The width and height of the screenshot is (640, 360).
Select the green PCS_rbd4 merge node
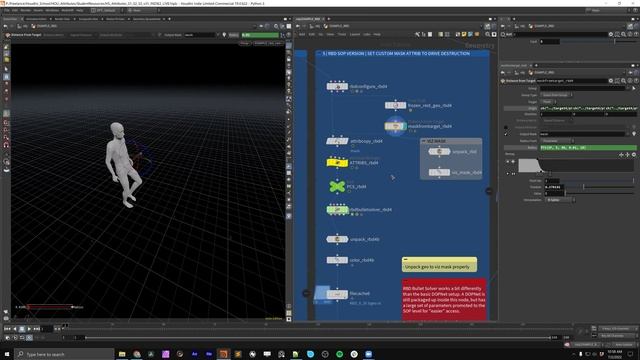coord(337,187)
